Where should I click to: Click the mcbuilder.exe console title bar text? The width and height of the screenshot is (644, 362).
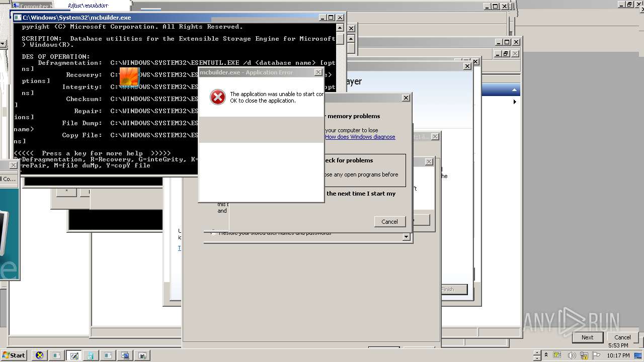[x=76, y=17]
